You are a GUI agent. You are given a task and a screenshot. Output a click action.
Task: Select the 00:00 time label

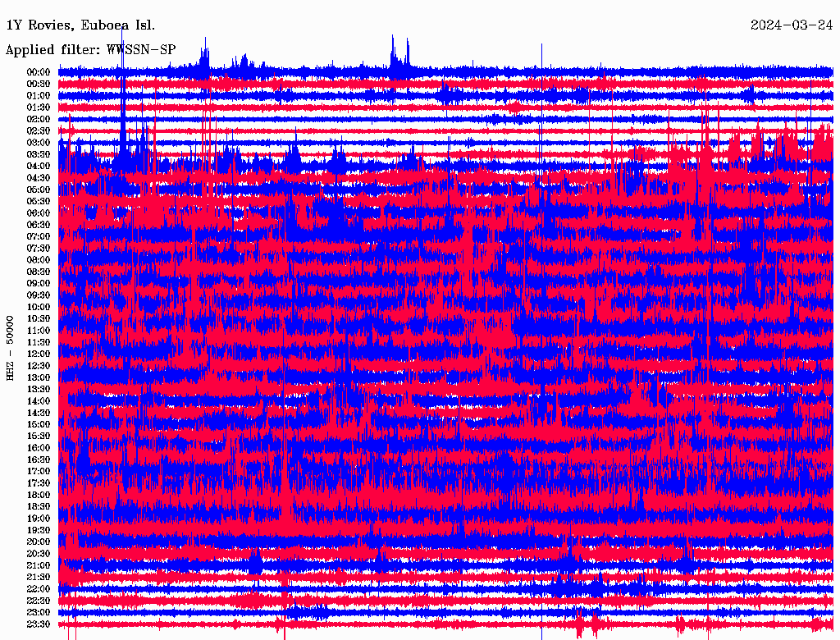(39, 72)
